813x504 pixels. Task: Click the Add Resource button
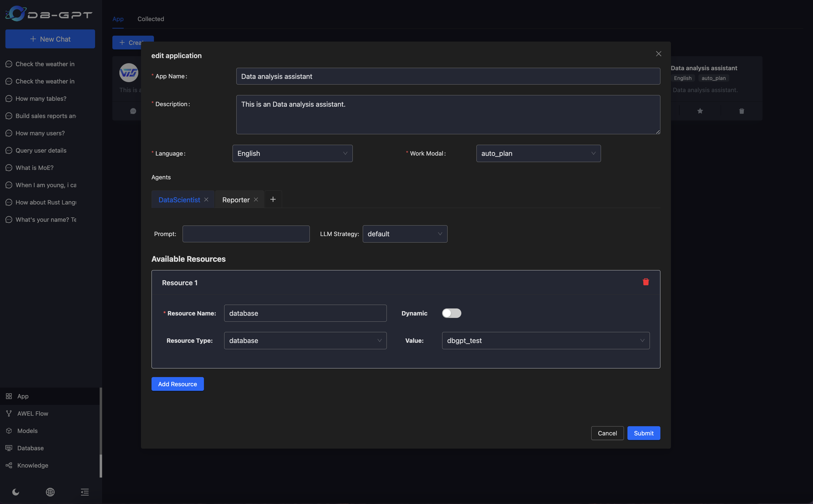tap(177, 384)
